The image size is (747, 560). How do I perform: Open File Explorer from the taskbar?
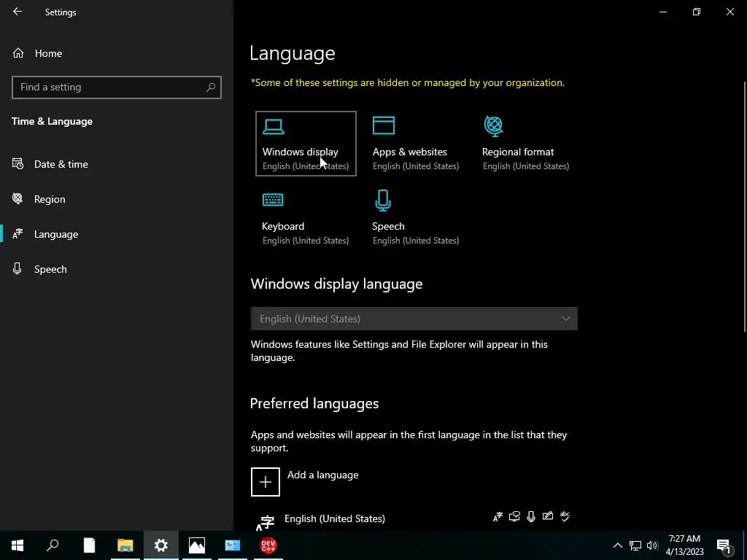coord(125,545)
